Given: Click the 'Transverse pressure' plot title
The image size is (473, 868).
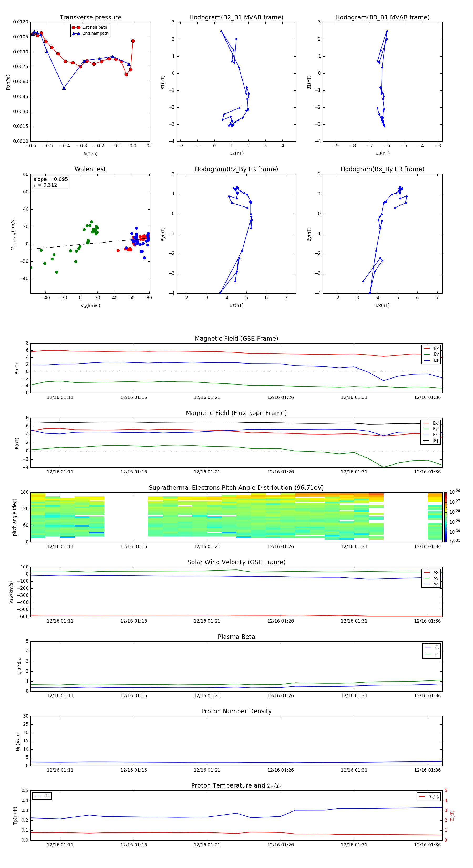Looking at the screenshot, I should (90, 18).
